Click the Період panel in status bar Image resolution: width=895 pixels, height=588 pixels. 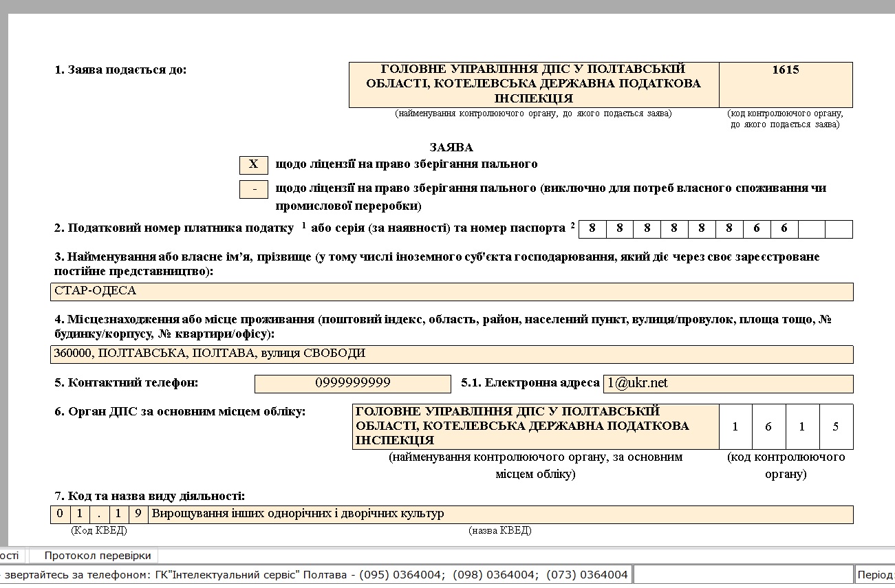[874, 574]
